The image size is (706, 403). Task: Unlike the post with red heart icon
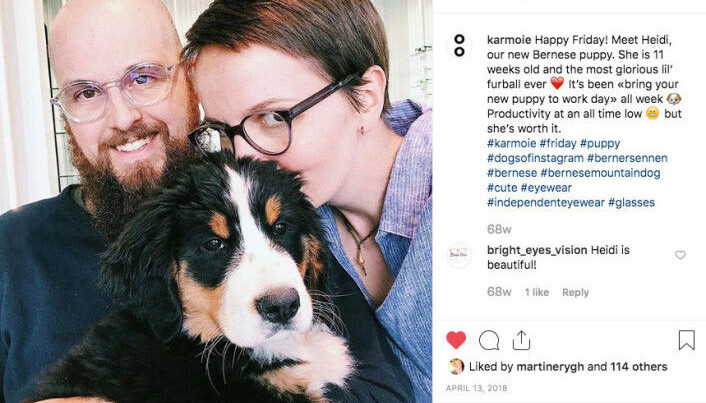point(456,340)
